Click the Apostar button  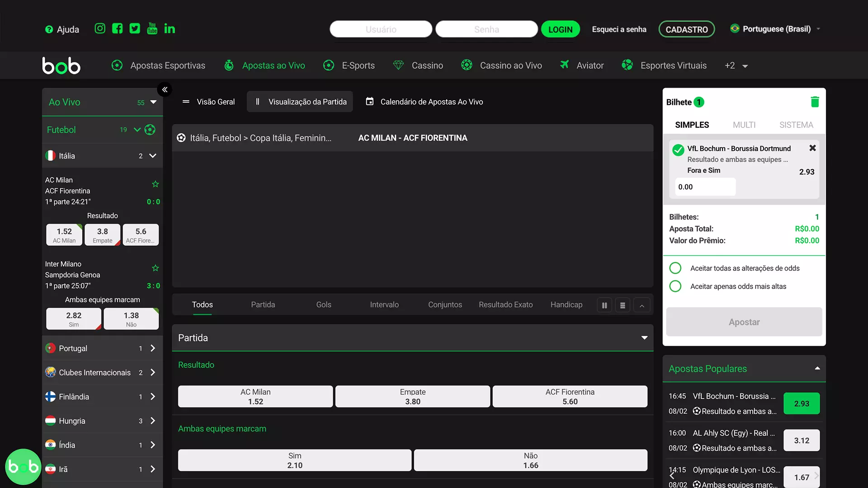[744, 322]
